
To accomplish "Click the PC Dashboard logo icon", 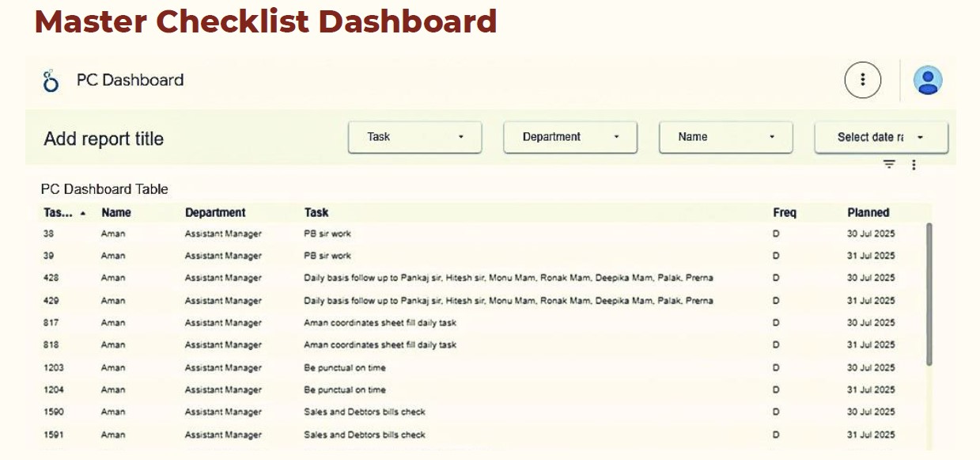I will [x=51, y=79].
